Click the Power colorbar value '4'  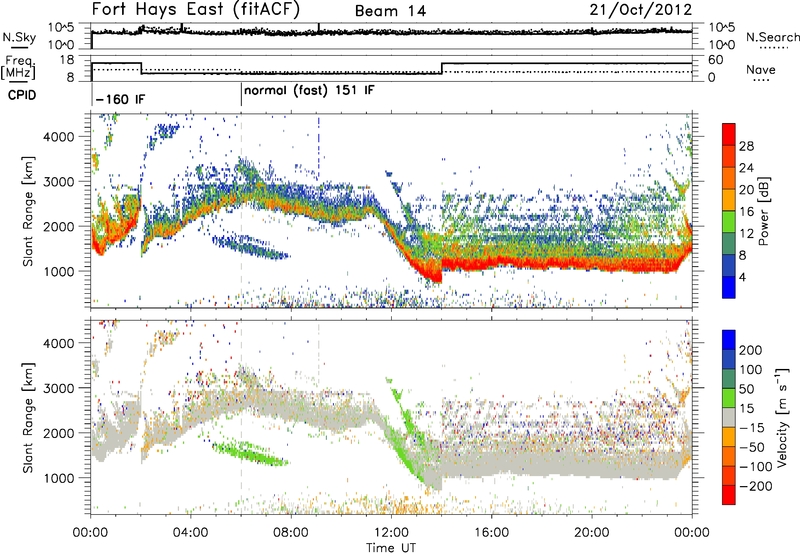tap(743, 278)
